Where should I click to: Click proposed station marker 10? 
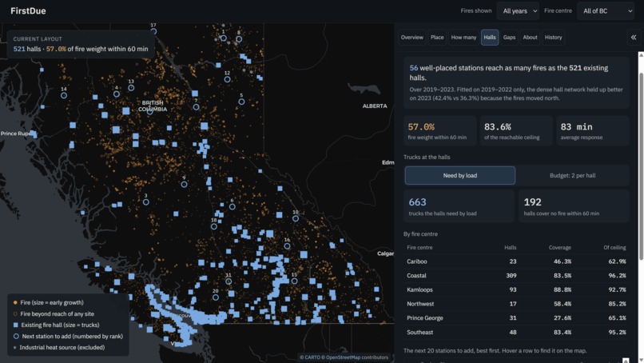296,218
